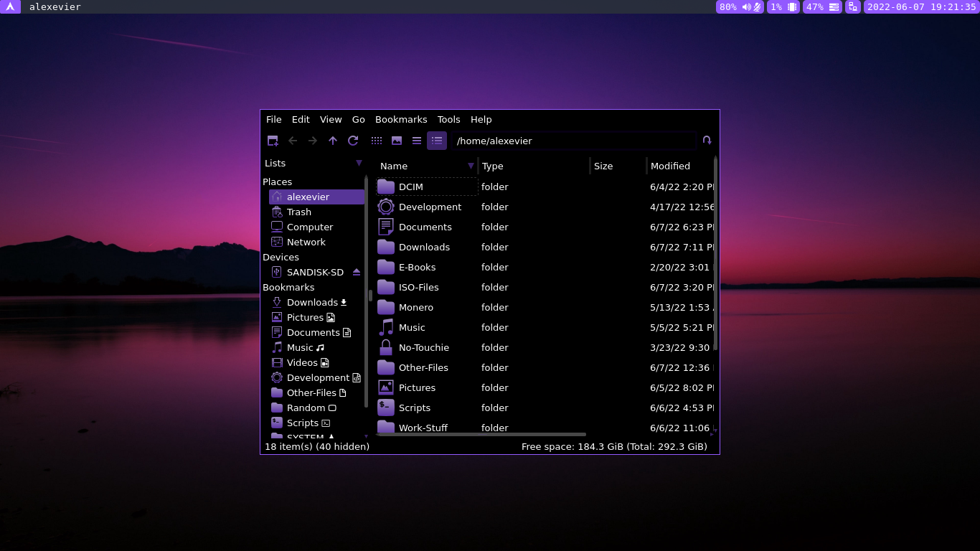
Task: Open the Edit menu
Action: tap(301, 119)
